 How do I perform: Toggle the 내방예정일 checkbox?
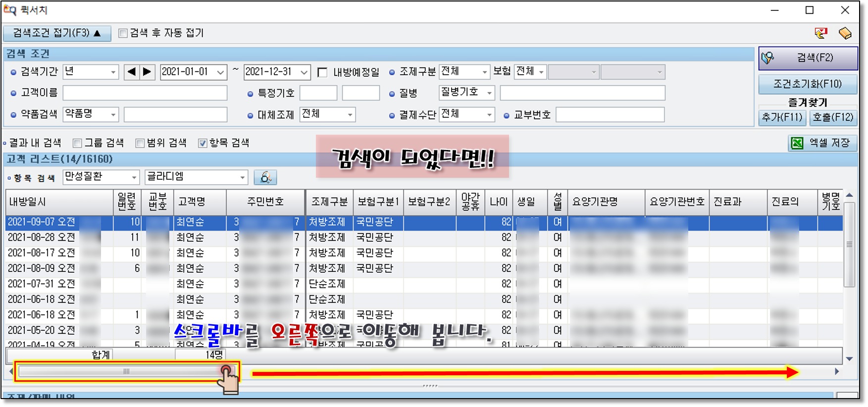tap(322, 72)
